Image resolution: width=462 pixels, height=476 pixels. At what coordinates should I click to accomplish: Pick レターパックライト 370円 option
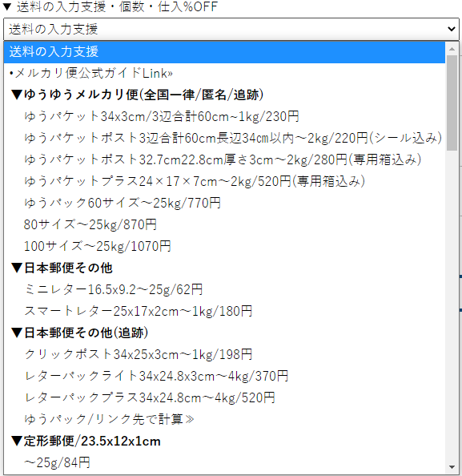pyautogui.click(x=224, y=376)
